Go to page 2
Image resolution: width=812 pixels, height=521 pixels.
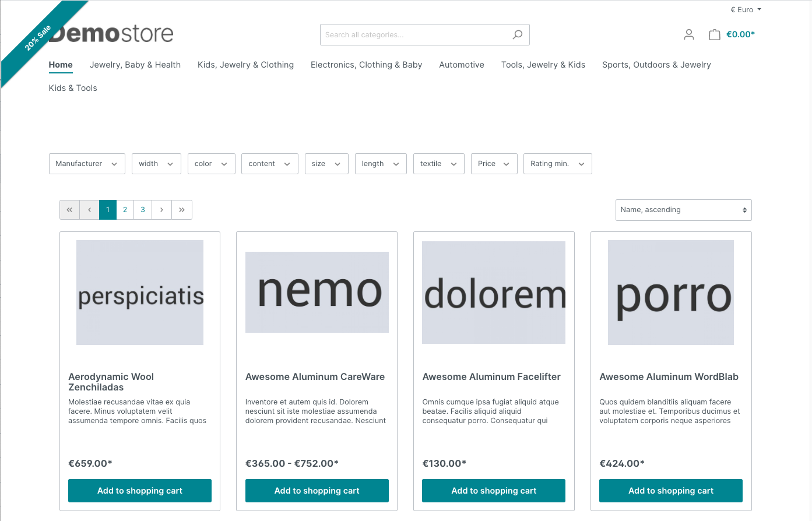[125, 210]
